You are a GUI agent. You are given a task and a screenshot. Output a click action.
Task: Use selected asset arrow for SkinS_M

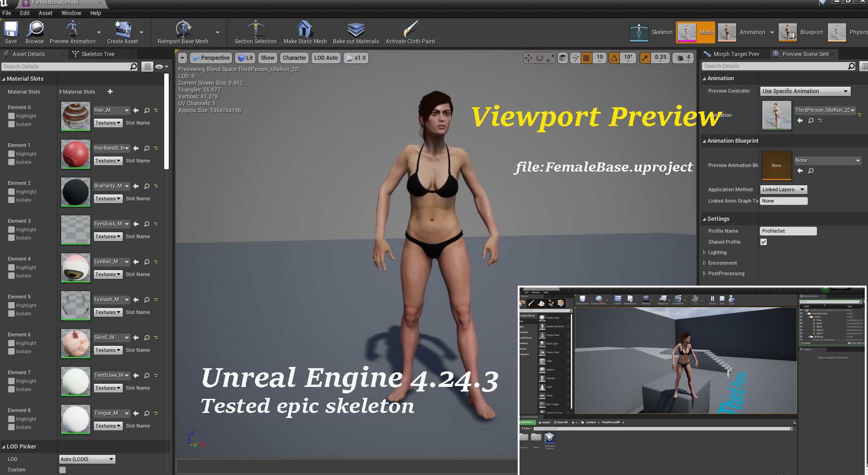136,338
